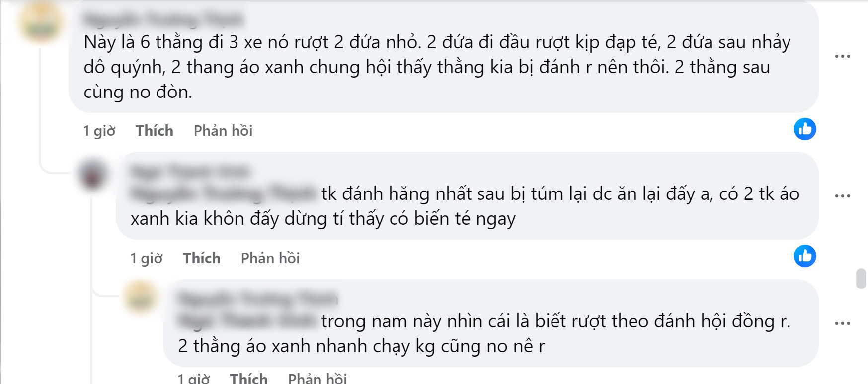Open the options menu of the "tk đánh hăng nhất" reply

[x=842, y=196]
